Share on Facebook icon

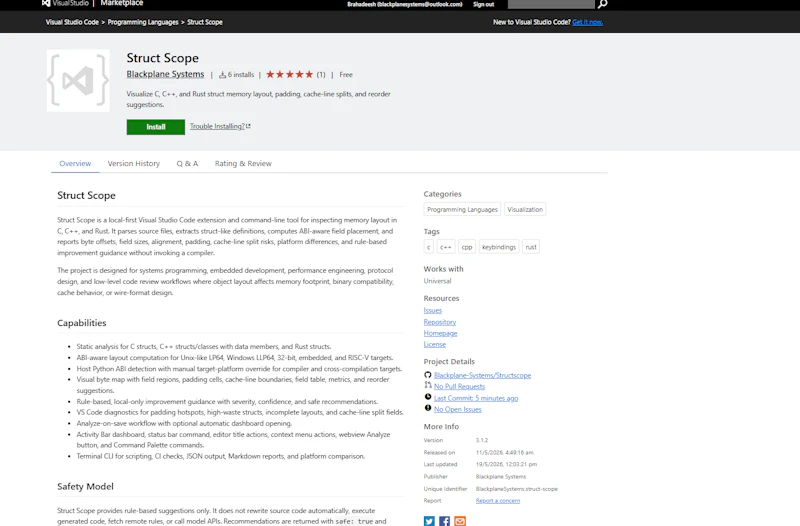click(444, 521)
